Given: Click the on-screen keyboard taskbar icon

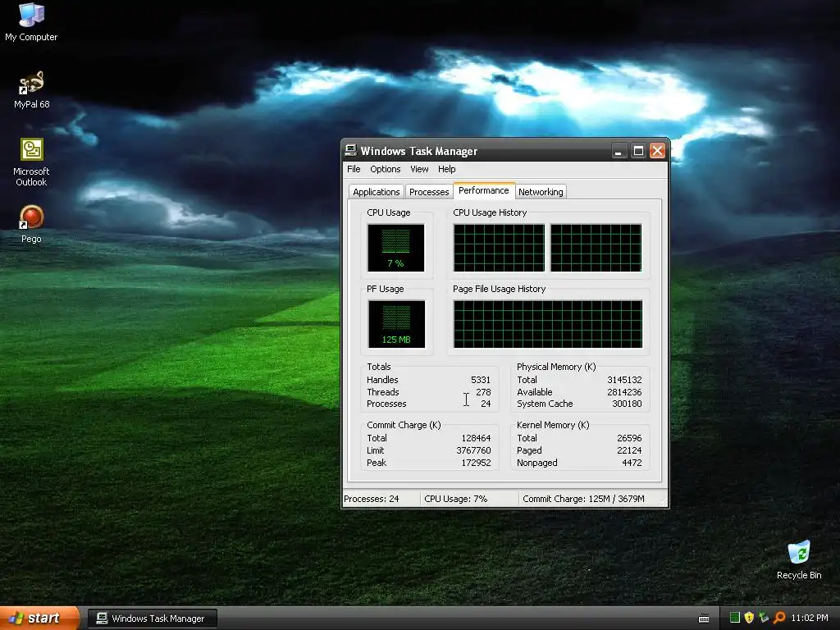Looking at the screenshot, I should point(704,619).
